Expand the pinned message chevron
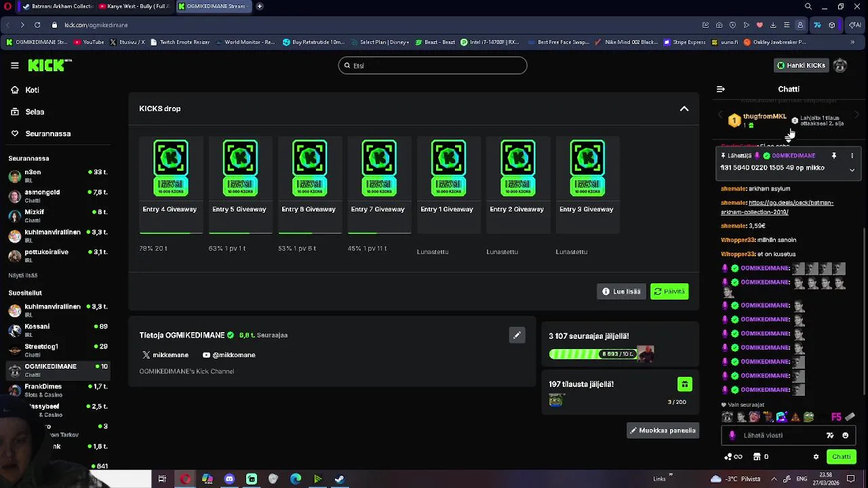 point(852,169)
